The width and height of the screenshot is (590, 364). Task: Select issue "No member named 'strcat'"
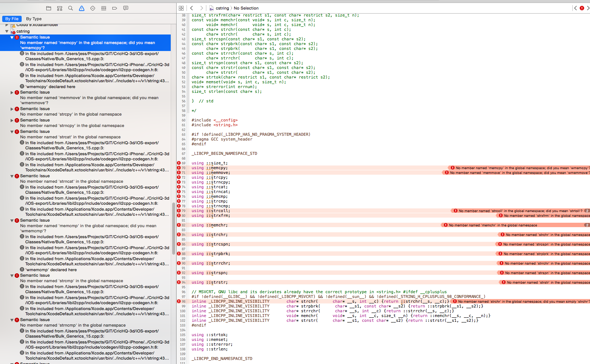point(70,137)
